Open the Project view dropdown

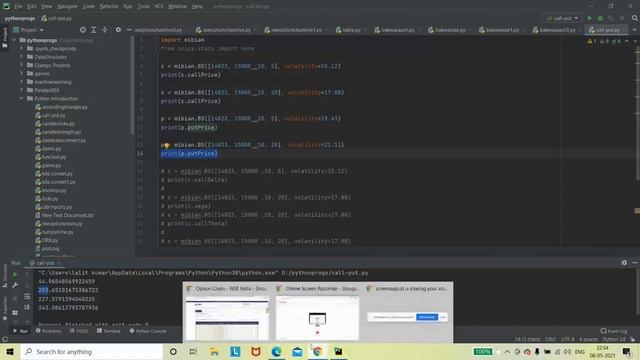(x=28, y=30)
